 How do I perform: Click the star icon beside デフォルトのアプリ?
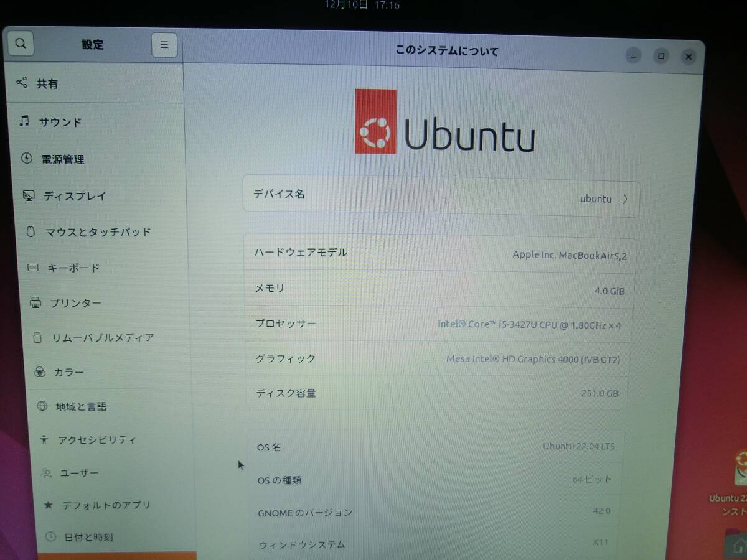tap(48, 505)
